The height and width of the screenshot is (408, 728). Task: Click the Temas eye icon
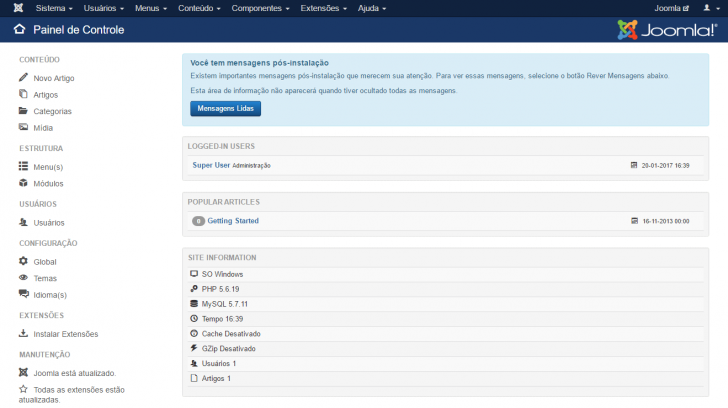(x=23, y=278)
